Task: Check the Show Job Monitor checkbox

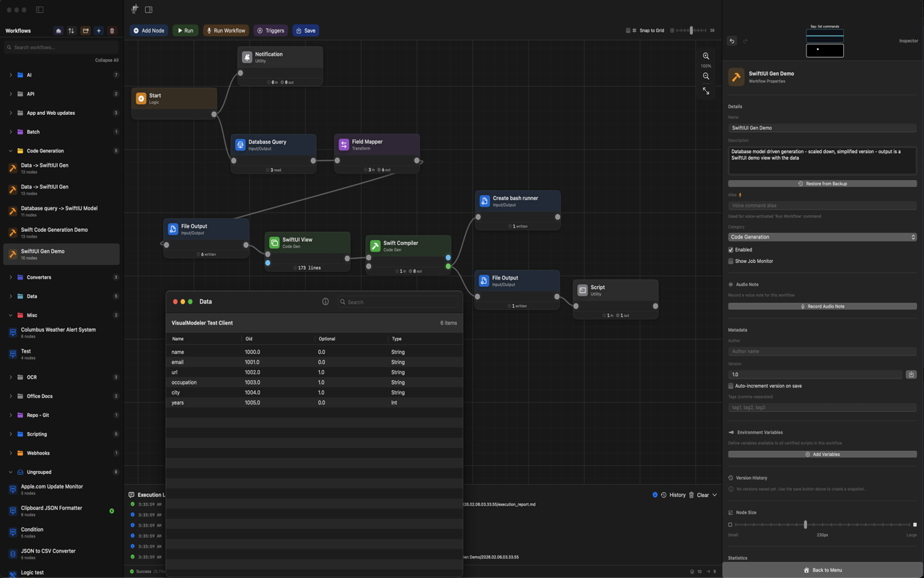Action: [x=731, y=262]
